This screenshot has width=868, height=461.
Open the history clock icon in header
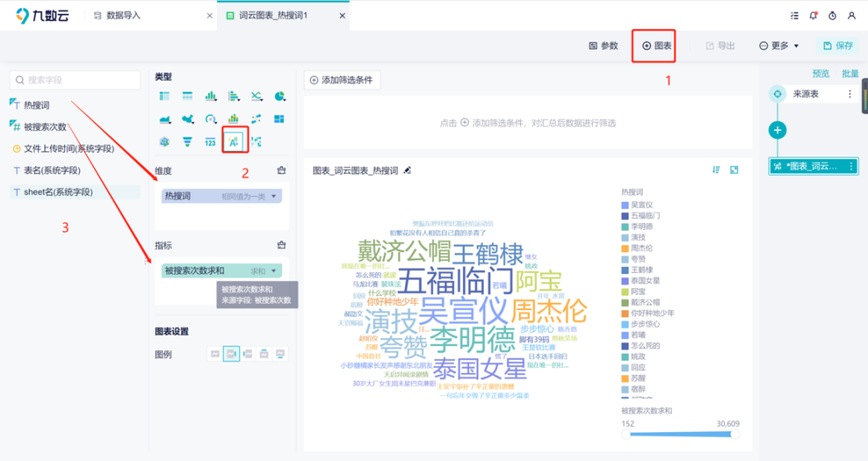tap(833, 15)
